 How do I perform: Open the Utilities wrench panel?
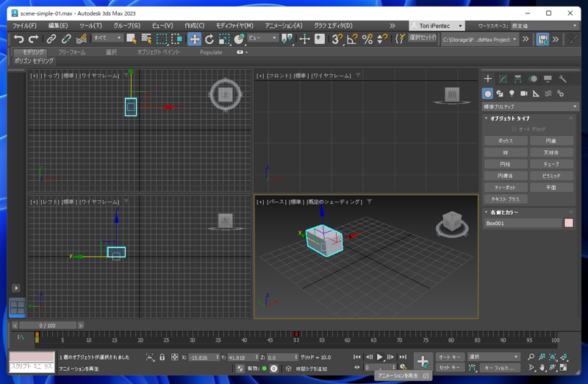(x=562, y=79)
